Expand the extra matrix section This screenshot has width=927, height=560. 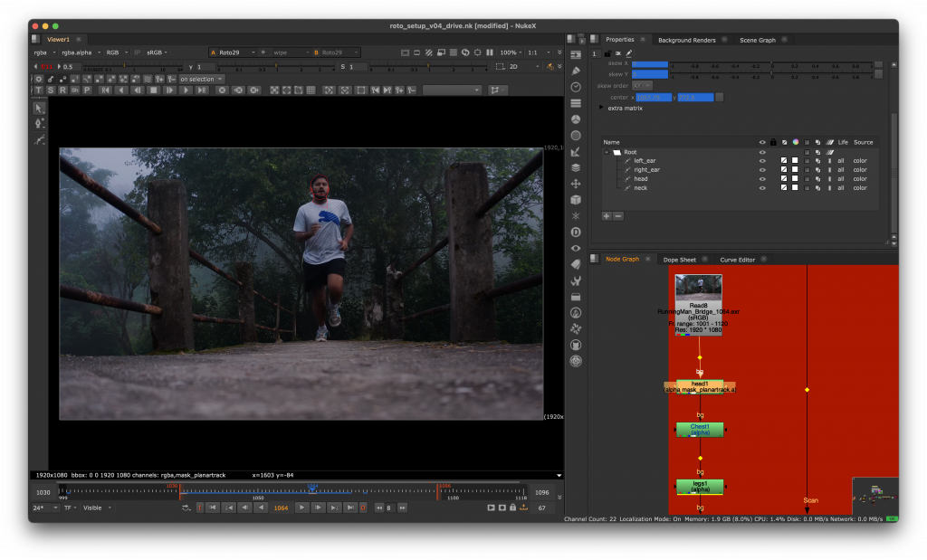click(x=603, y=108)
